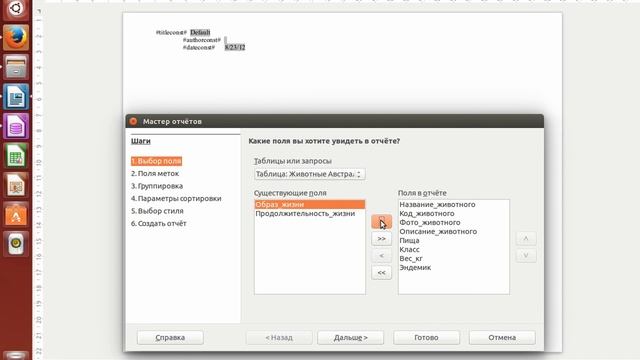
Task: Open Таблицы или запросы dropdown
Action: point(309,174)
